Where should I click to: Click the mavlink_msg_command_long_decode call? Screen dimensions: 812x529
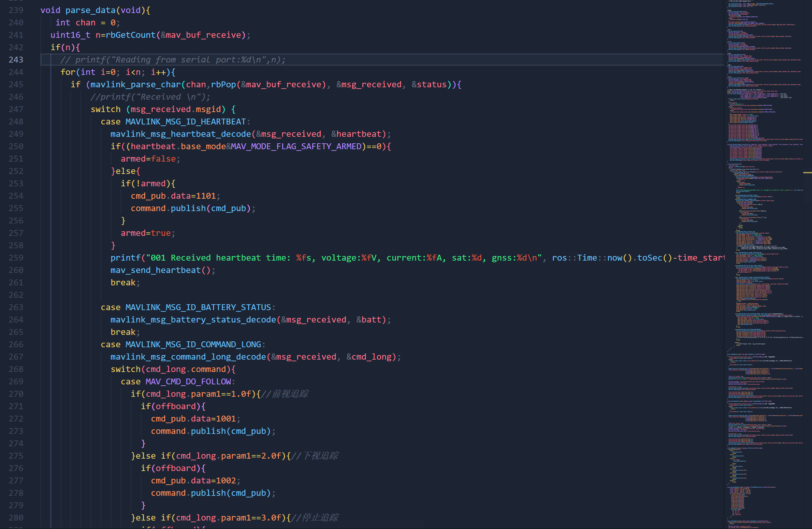click(x=188, y=357)
